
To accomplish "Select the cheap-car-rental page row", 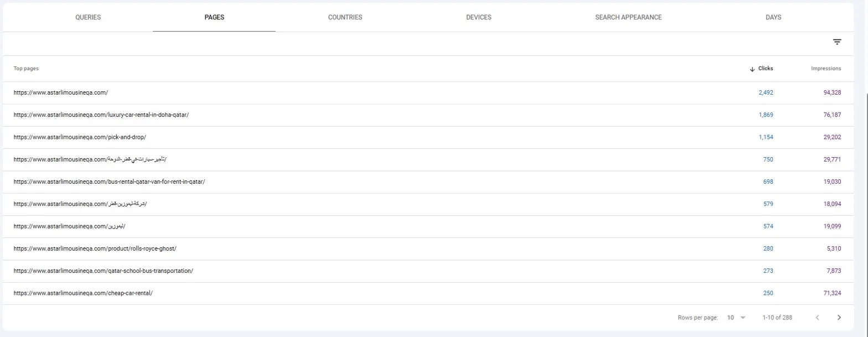I will click(428, 293).
